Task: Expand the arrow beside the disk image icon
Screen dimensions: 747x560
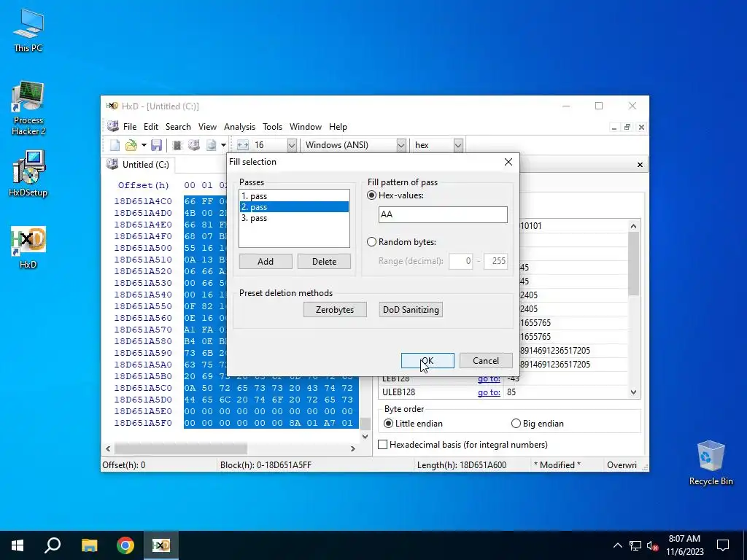Action: tap(223, 145)
